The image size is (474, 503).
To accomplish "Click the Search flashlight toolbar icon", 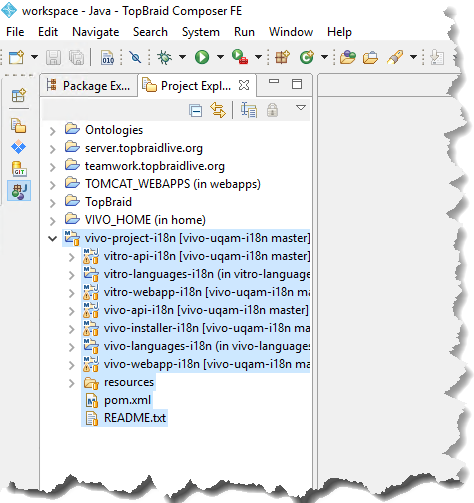I will tap(395, 57).
